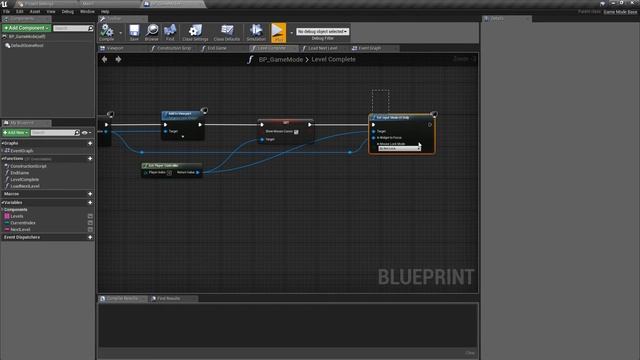Open Find in the toolbar
640x360 pixels.
click(170, 32)
